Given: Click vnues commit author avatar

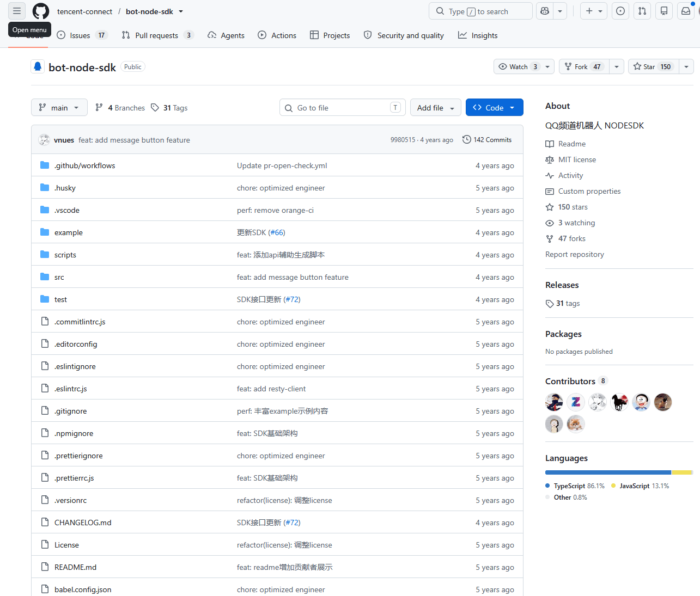Looking at the screenshot, I should [44, 140].
